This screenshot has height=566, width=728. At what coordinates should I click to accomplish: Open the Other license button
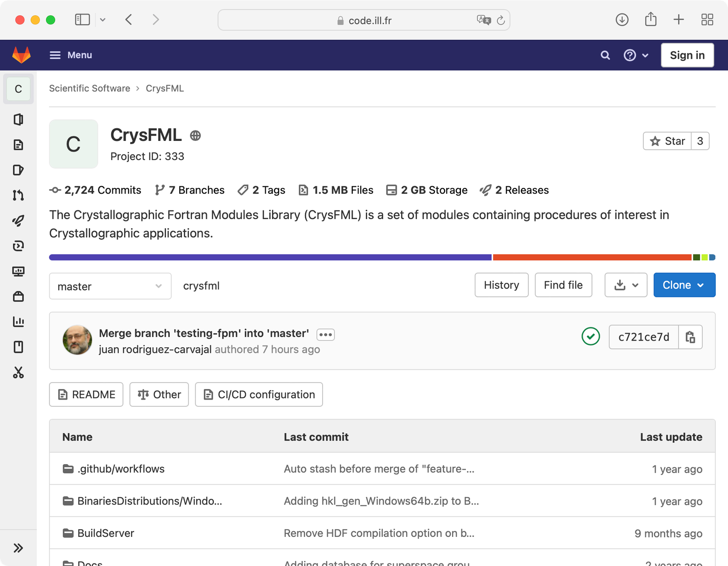point(159,395)
